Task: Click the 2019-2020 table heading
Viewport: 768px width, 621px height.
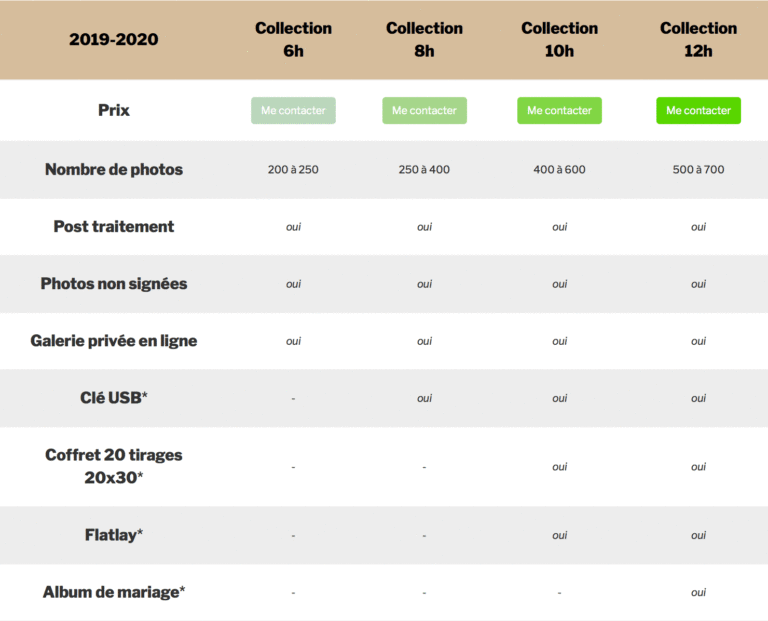Action: point(114,40)
